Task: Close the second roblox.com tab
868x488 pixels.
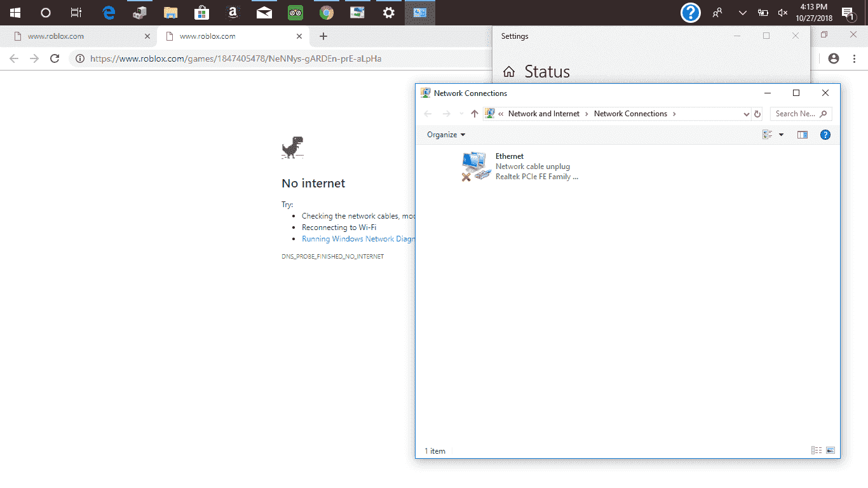Action: click(x=299, y=36)
